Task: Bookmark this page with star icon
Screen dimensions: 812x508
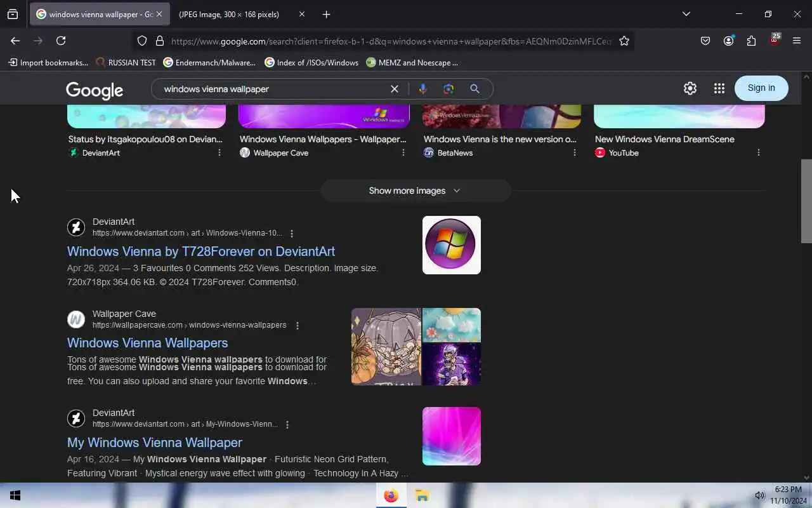Action: tap(624, 41)
